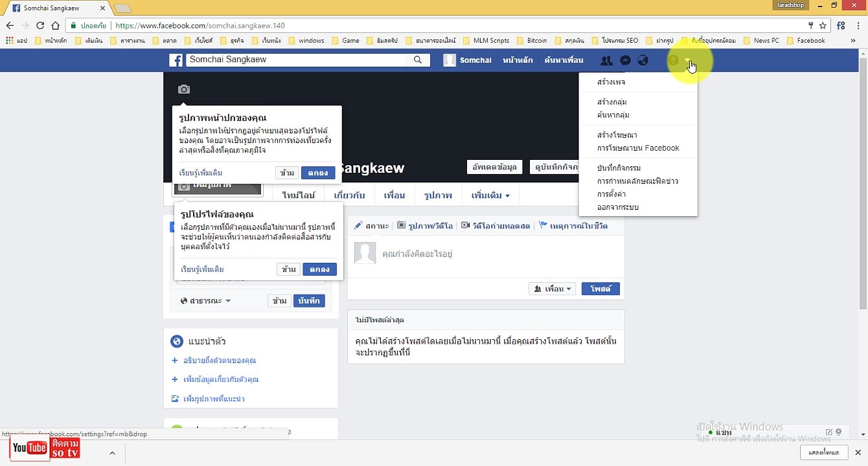This screenshot has height=466, width=868.
Task: Click browser home icon
Action: click(56, 26)
